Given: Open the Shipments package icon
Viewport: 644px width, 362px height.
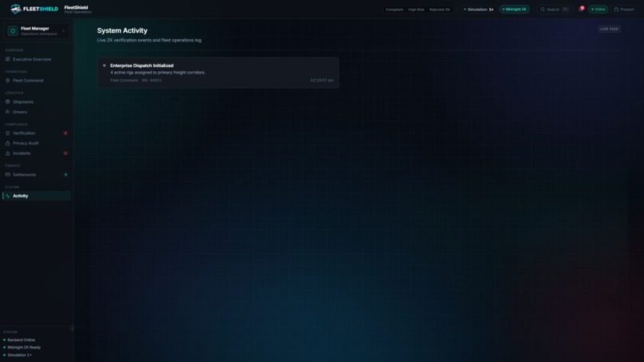Looking at the screenshot, I should 7,102.
